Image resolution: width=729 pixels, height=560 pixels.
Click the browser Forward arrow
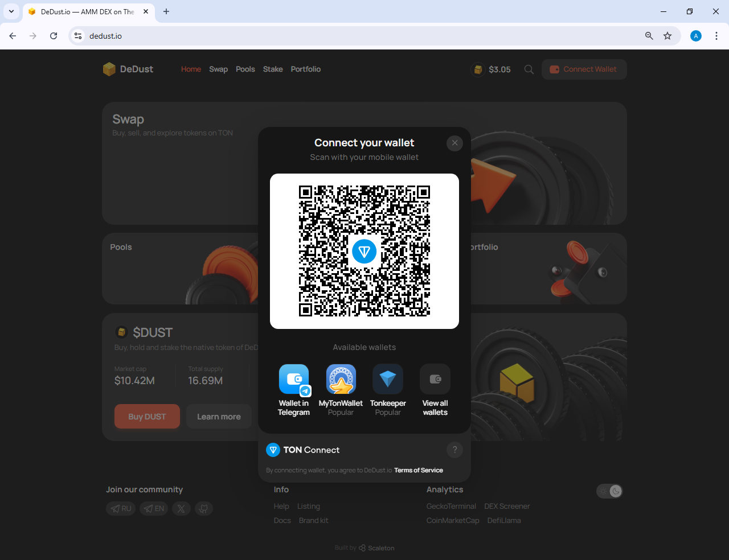[x=33, y=36]
